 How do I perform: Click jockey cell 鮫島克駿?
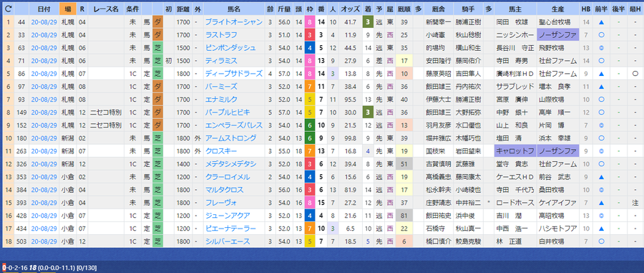click(468, 241)
